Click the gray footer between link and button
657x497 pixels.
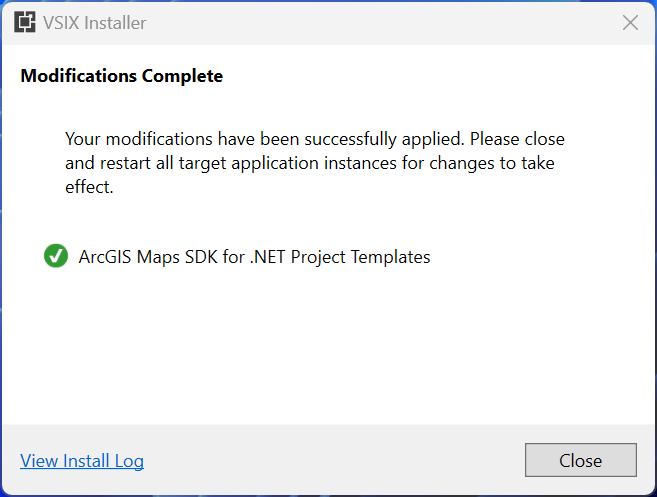335,460
